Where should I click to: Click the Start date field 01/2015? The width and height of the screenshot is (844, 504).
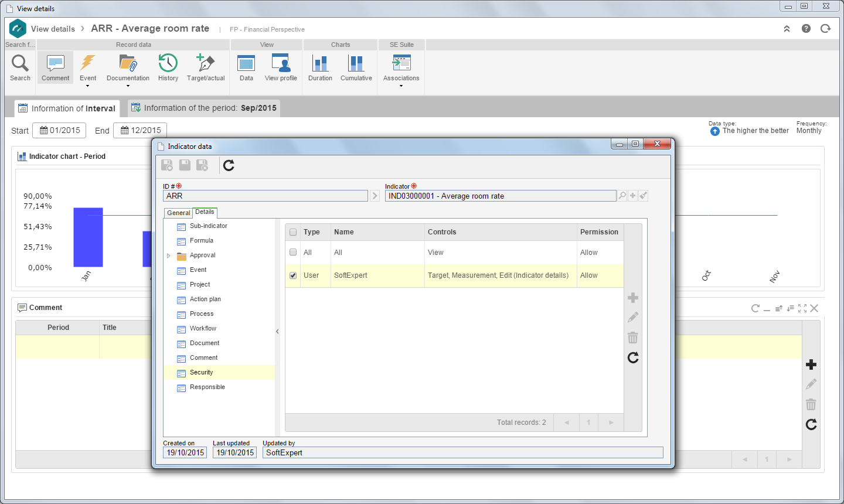[59, 131]
